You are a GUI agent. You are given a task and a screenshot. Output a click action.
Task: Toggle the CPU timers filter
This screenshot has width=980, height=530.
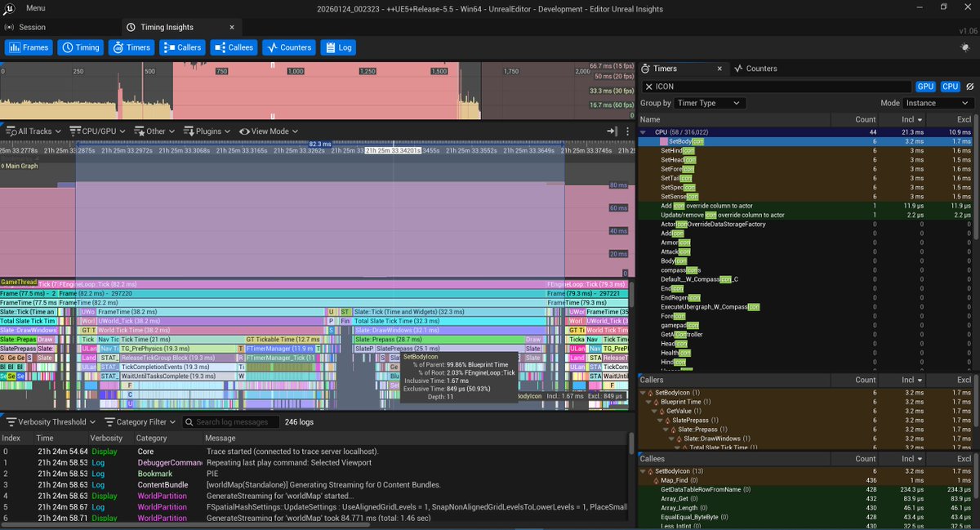[950, 87]
